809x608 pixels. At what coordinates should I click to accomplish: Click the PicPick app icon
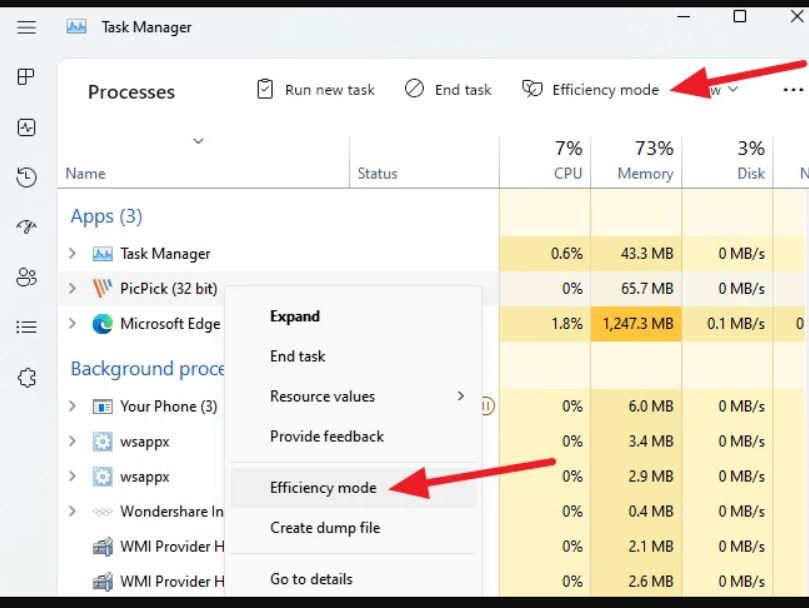coord(102,288)
